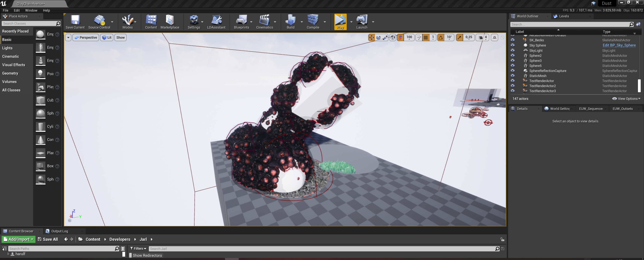Open the position grid snap value 100 dropdown
This screenshot has width=644, height=260.
409,37
